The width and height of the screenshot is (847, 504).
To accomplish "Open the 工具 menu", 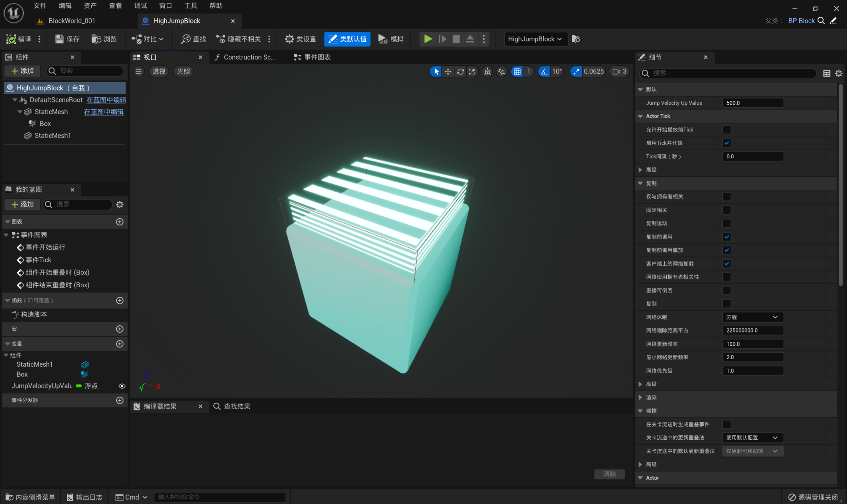I will click(191, 6).
